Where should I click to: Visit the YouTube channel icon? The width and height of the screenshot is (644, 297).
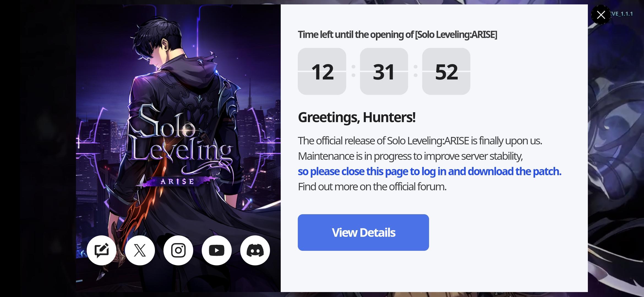click(217, 250)
